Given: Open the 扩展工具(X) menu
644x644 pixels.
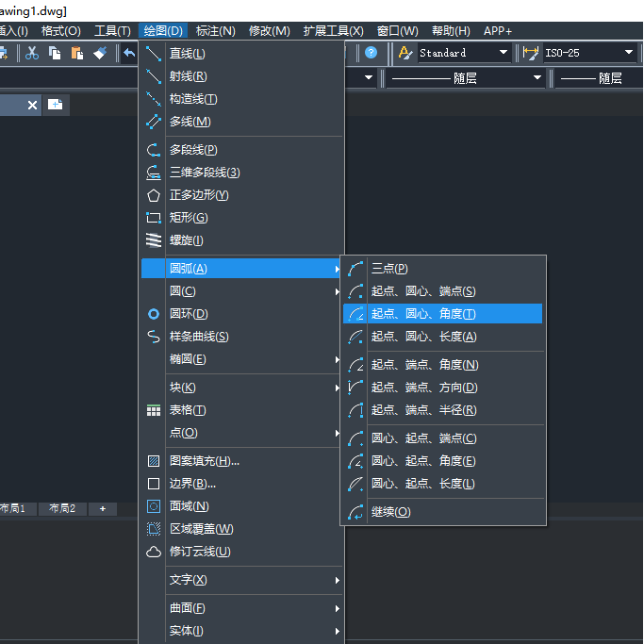Looking at the screenshot, I should pyautogui.click(x=334, y=31).
